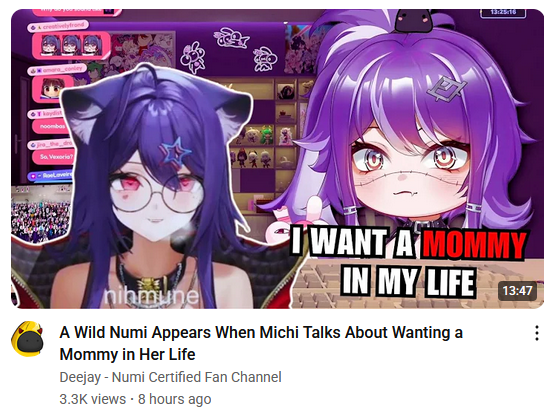Click the silver square hairpin on chibi character

tap(446, 88)
